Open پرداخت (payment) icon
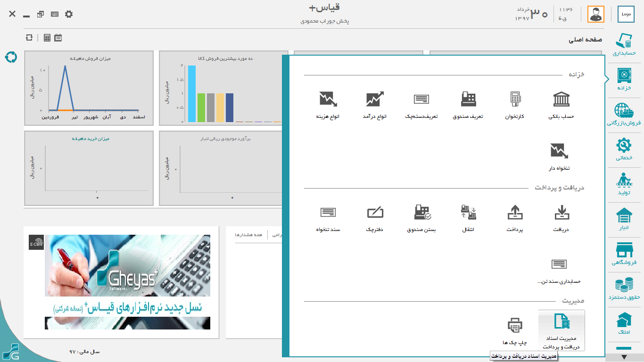Screen dimensions: 644x362 pos(515,218)
